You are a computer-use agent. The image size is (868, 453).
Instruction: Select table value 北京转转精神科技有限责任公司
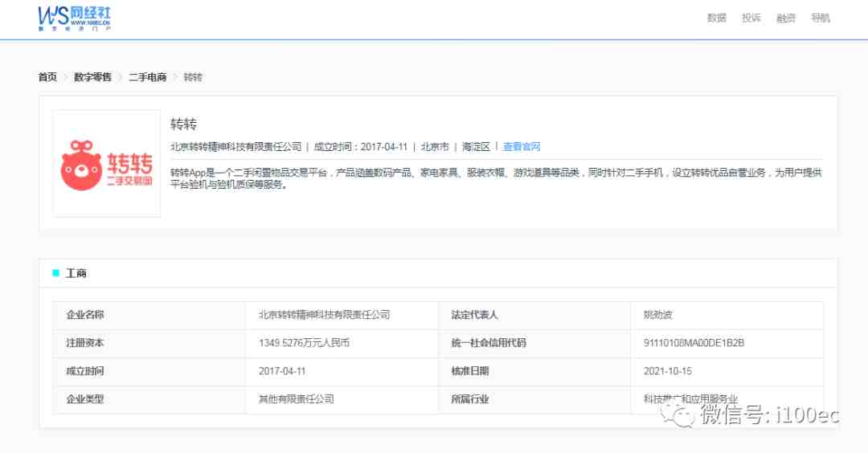click(325, 315)
